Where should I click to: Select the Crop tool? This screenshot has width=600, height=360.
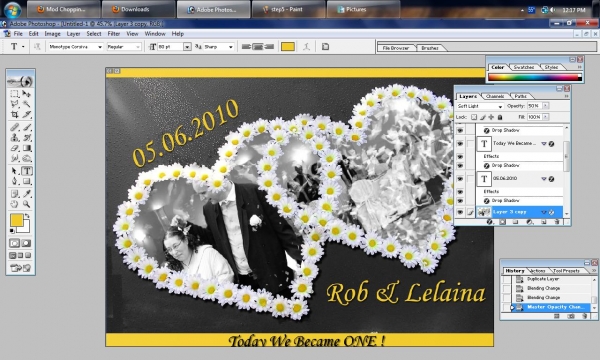tap(15, 114)
